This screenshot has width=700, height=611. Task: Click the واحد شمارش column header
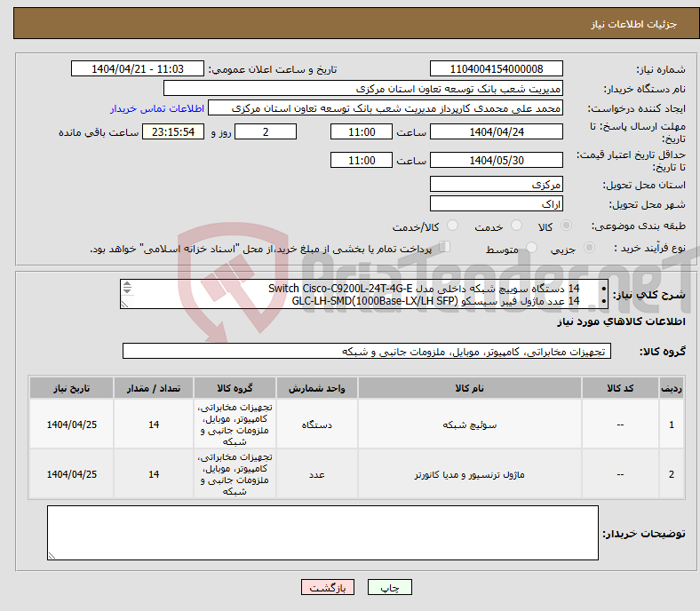[x=316, y=388]
